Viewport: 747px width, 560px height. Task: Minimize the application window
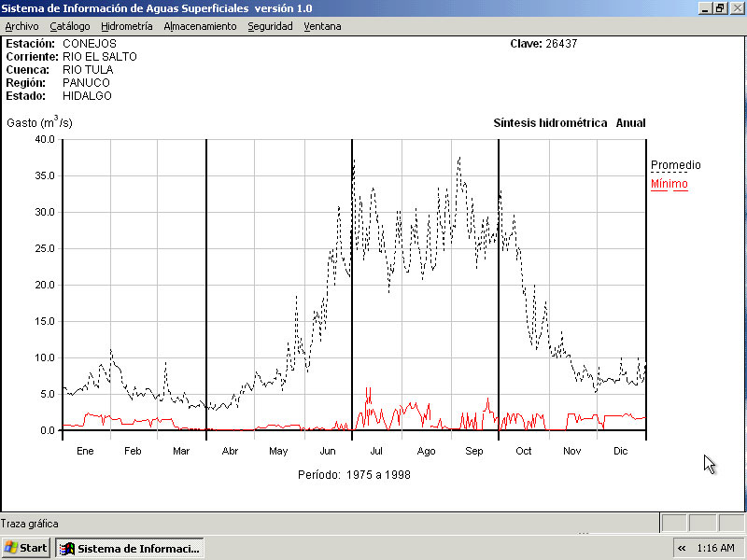click(705, 7)
